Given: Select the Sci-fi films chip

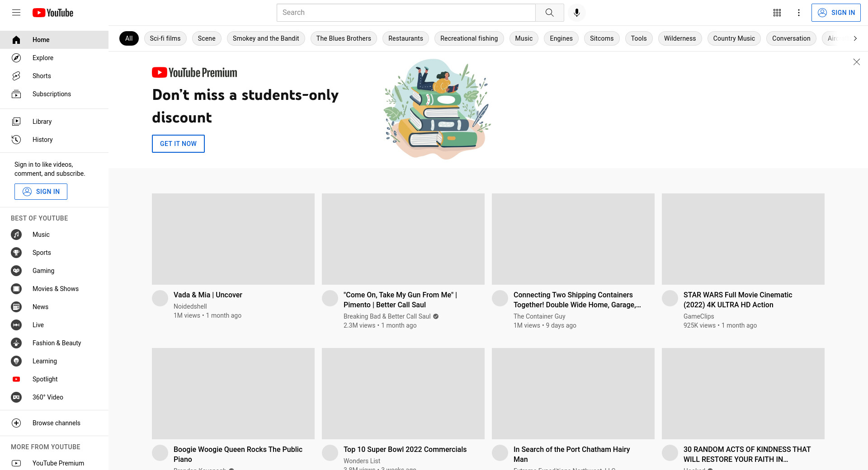Looking at the screenshot, I should point(165,38).
